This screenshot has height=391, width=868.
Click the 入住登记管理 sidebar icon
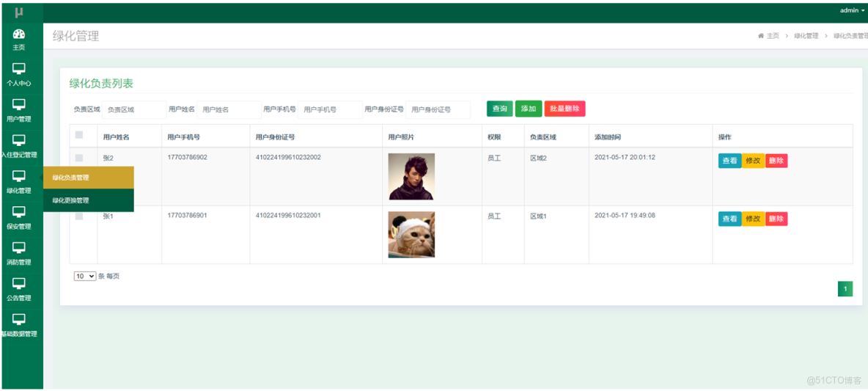[x=19, y=139]
